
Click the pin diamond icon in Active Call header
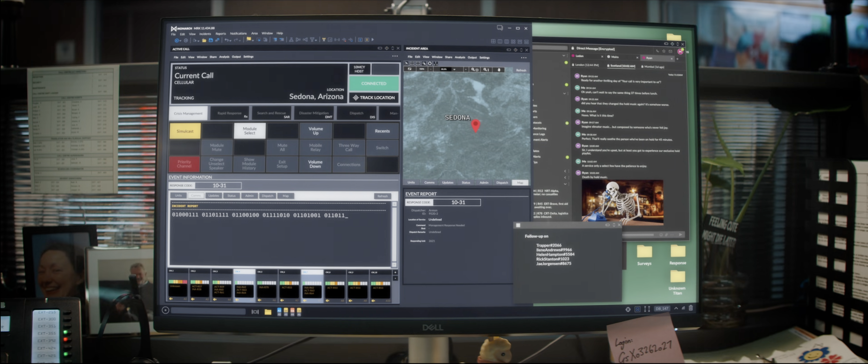click(386, 48)
